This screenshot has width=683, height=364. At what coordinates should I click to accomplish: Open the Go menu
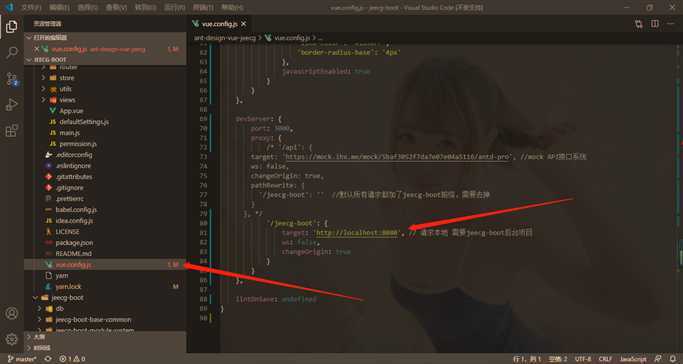pos(145,7)
